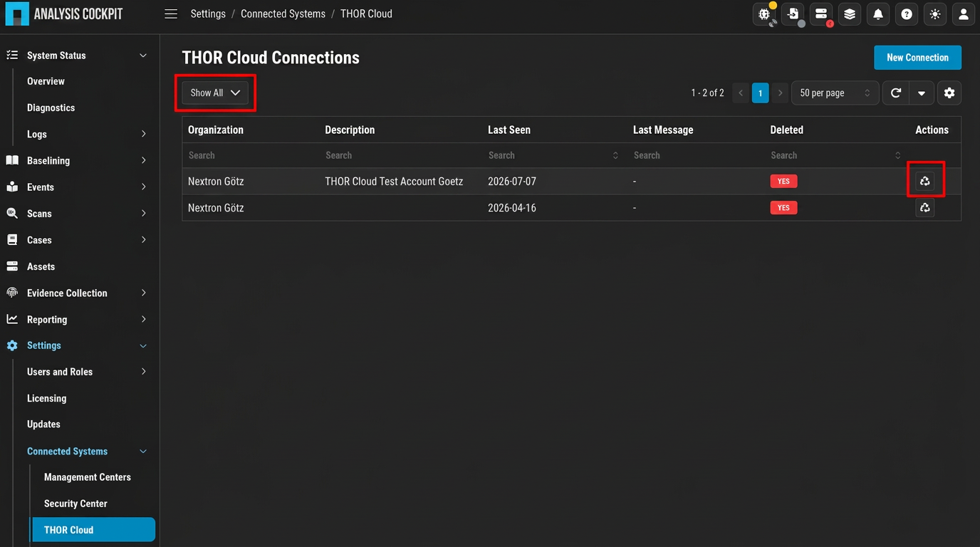Viewport: 980px width, 547px height.
Task: Toggle the sidebar hamburger menu
Action: pos(171,14)
